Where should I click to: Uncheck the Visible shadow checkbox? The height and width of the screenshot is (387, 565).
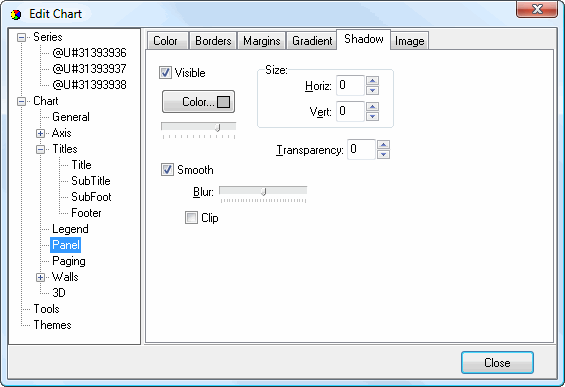(165, 72)
